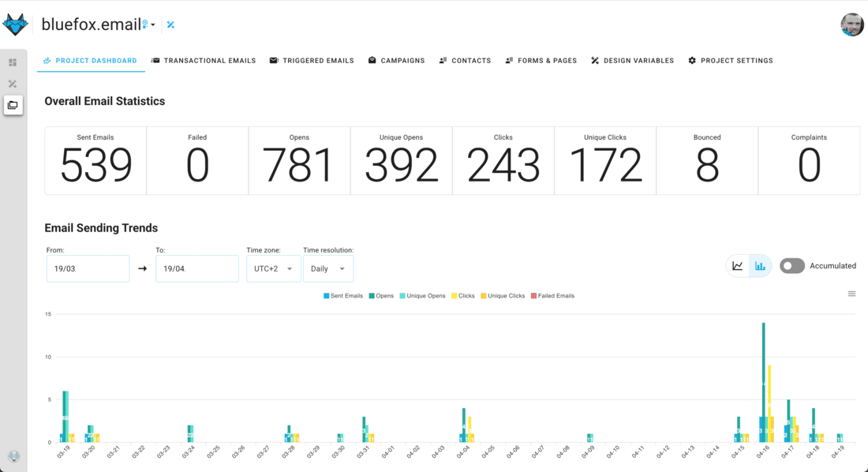
Task: Switch chart to line graph view
Action: 738,266
